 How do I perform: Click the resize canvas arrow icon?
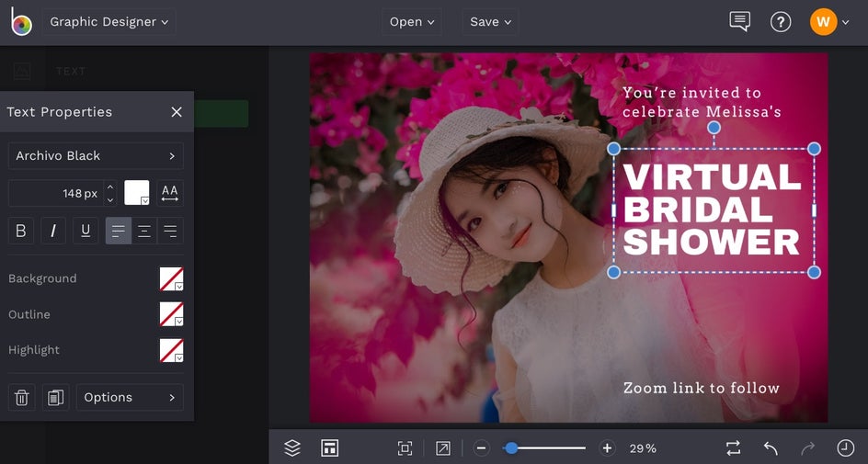[x=443, y=448]
